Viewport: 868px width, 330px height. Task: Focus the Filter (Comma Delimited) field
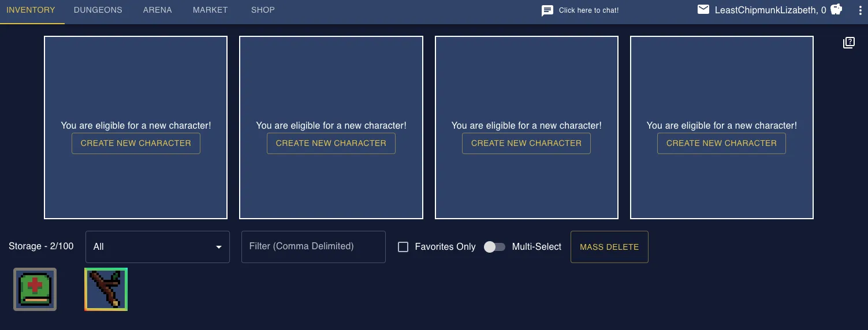tap(314, 247)
